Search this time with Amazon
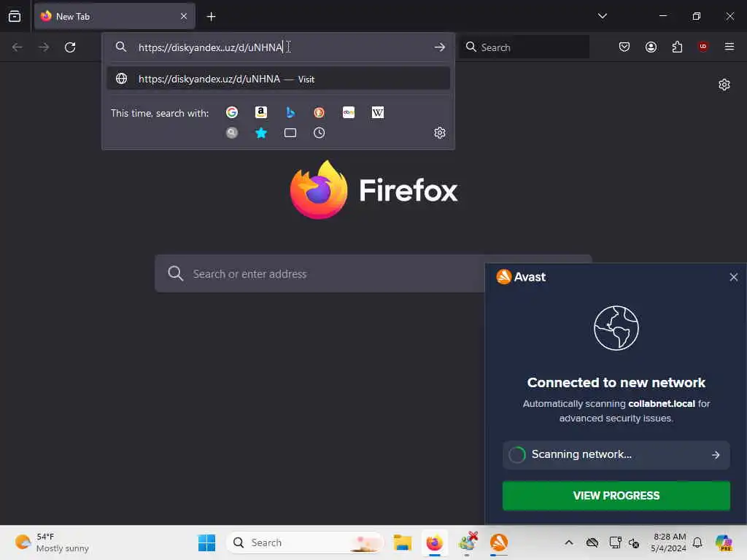This screenshot has width=747, height=560. point(260,112)
